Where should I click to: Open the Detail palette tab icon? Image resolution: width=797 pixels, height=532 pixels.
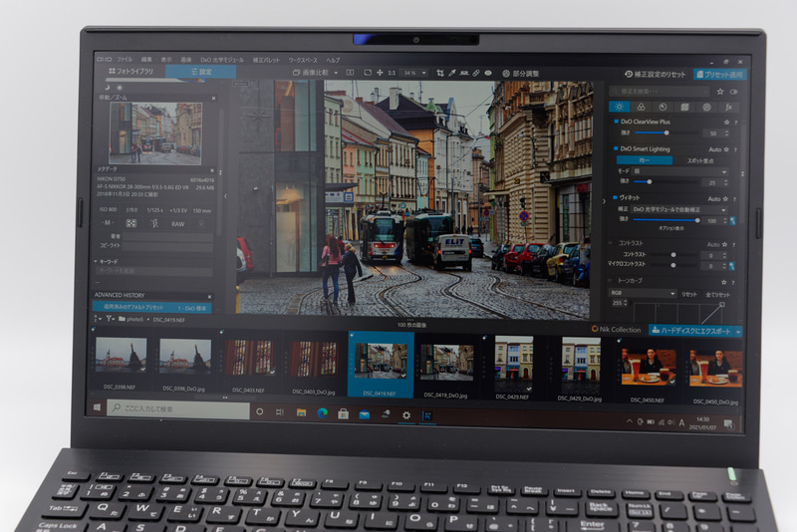[x=663, y=107]
